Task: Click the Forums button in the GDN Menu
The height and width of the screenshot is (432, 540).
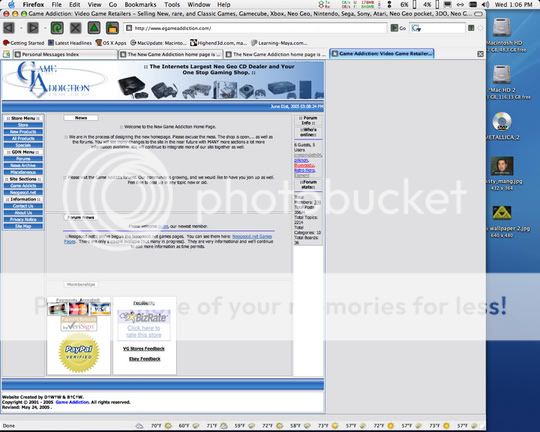Action: pyautogui.click(x=23, y=159)
